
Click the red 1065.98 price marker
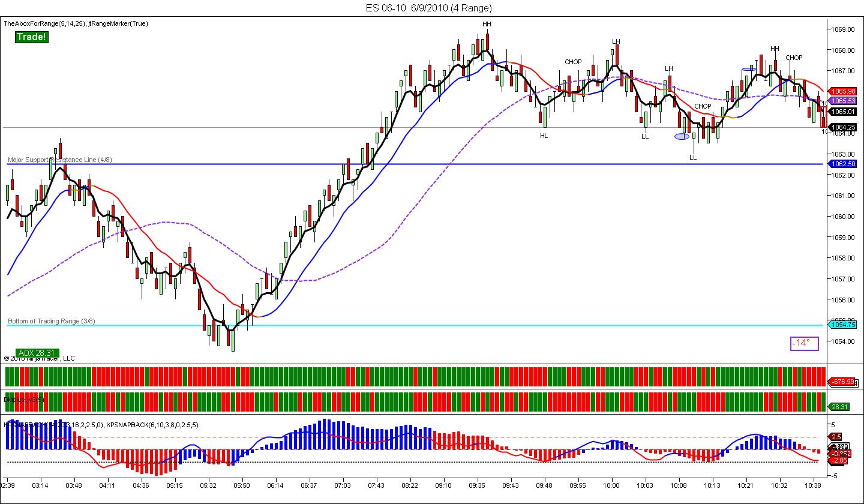coord(842,91)
